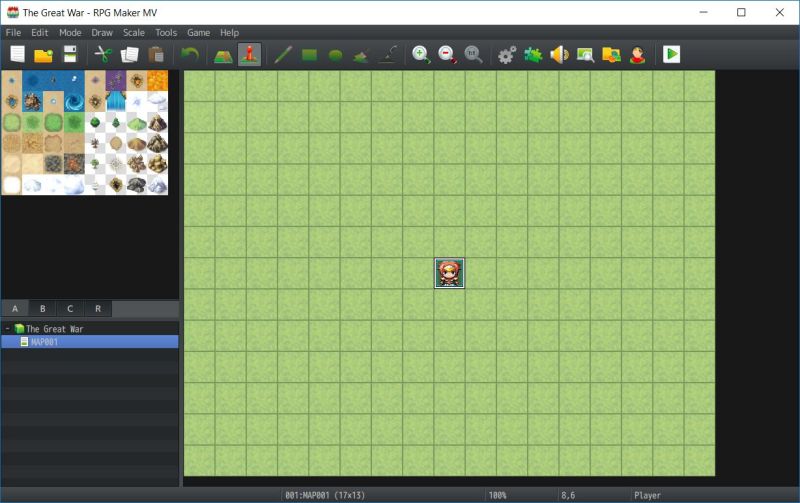Open the Game menu
This screenshot has height=503, width=800.
(198, 33)
